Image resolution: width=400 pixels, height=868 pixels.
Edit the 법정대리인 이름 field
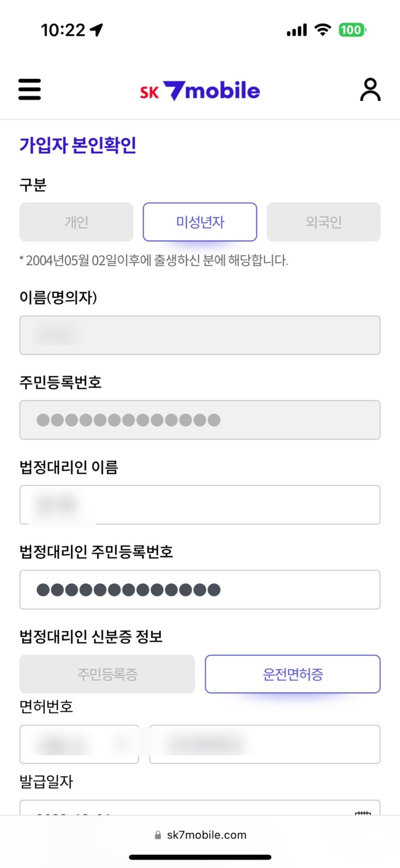tap(200, 505)
